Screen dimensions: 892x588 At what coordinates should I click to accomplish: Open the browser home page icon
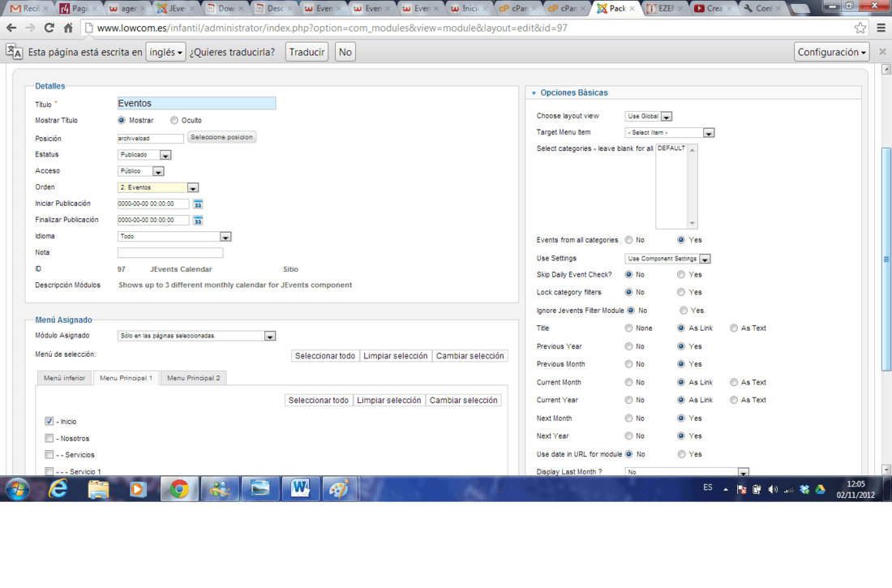tap(68, 28)
